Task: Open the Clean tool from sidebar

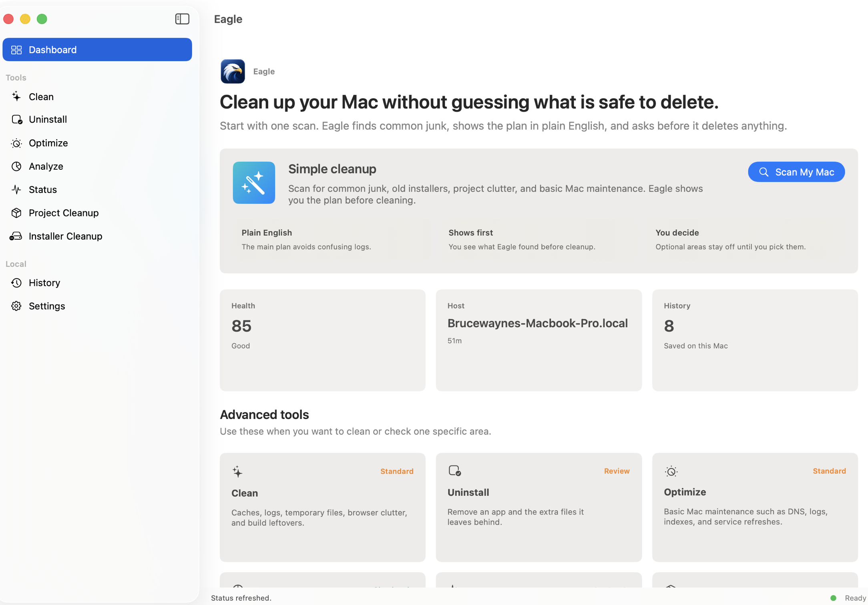Action: [x=97, y=96]
